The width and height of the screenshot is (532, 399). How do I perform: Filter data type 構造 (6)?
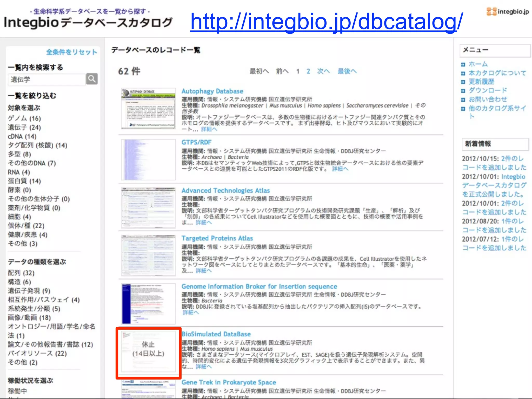coord(19,282)
